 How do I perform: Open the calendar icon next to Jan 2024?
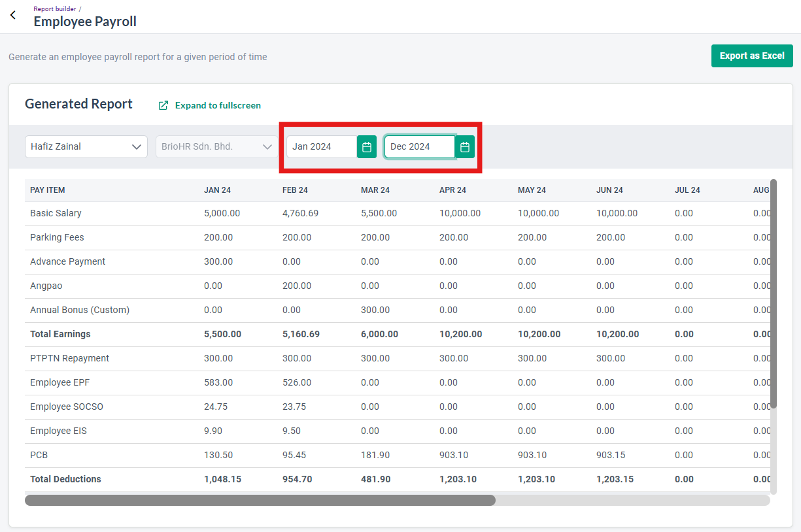click(366, 146)
